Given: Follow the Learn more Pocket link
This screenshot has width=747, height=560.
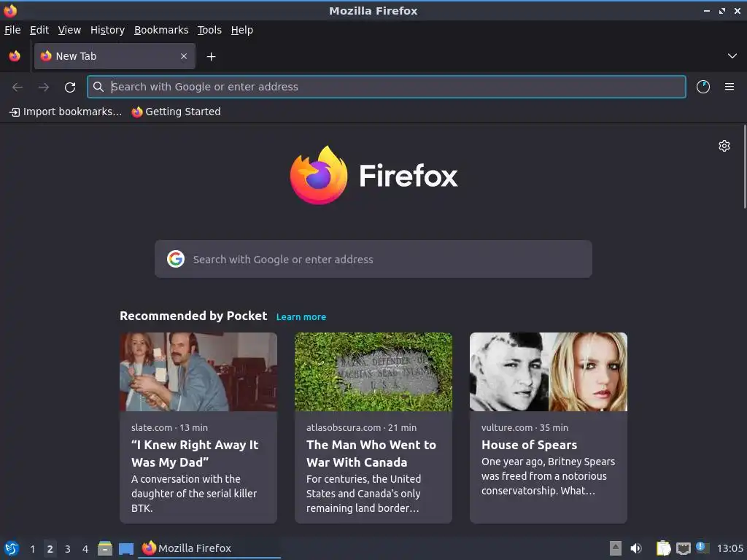Looking at the screenshot, I should point(301,316).
